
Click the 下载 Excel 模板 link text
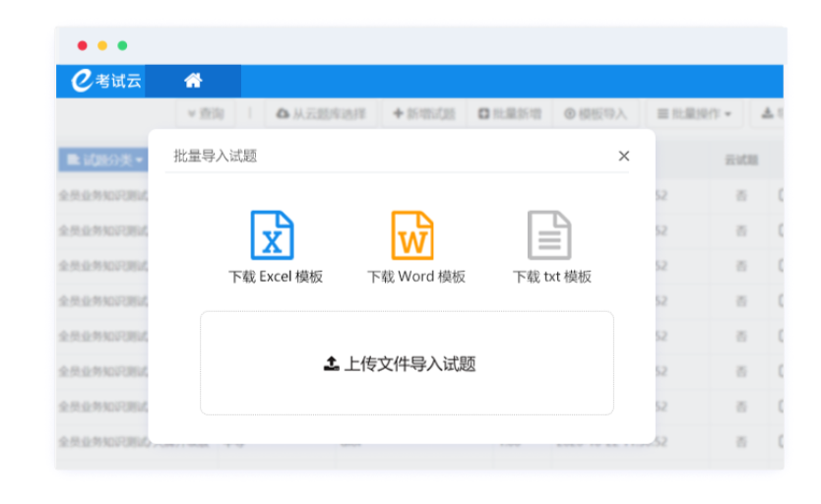click(x=276, y=277)
